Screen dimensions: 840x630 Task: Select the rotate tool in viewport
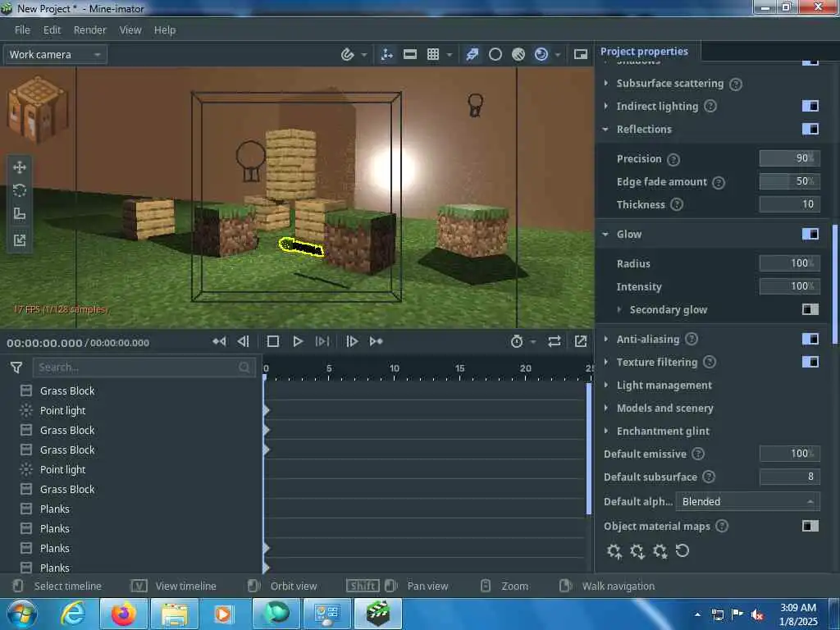click(20, 190)
